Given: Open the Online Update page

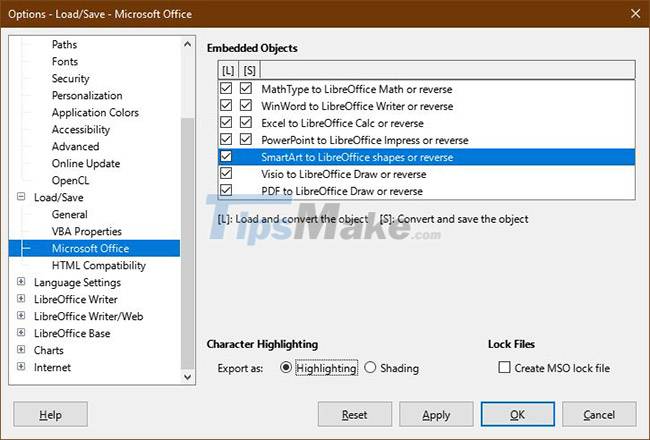Looking at the screenshot, I should pyautogui.click(x=86, y=163).
